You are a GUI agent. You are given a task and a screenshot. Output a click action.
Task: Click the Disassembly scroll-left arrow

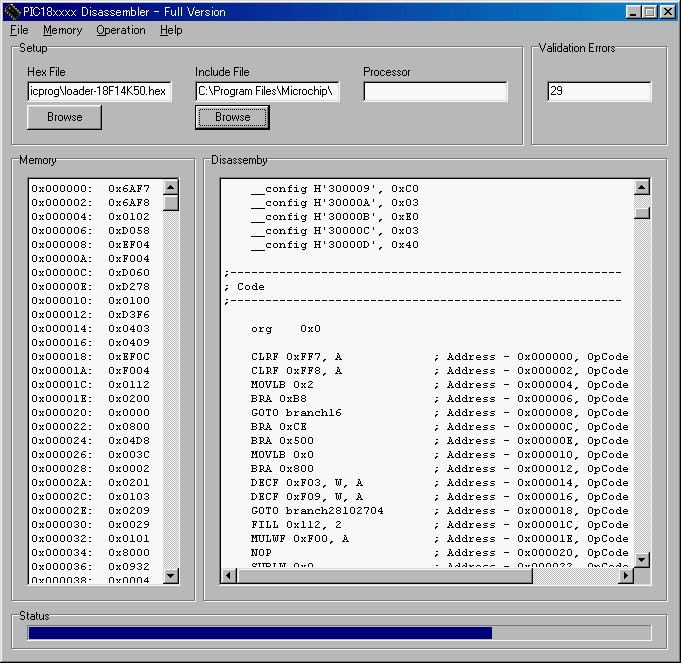click(228, 576)
